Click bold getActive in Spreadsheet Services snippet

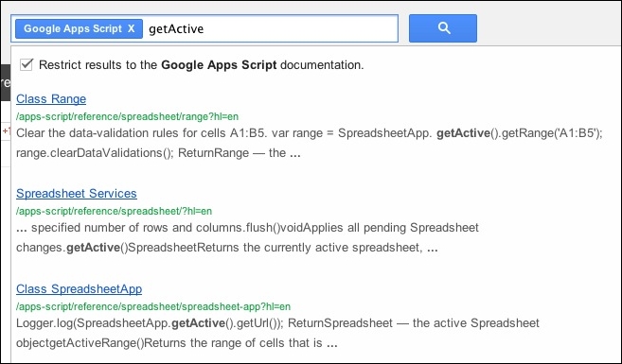tap(93, 248)
